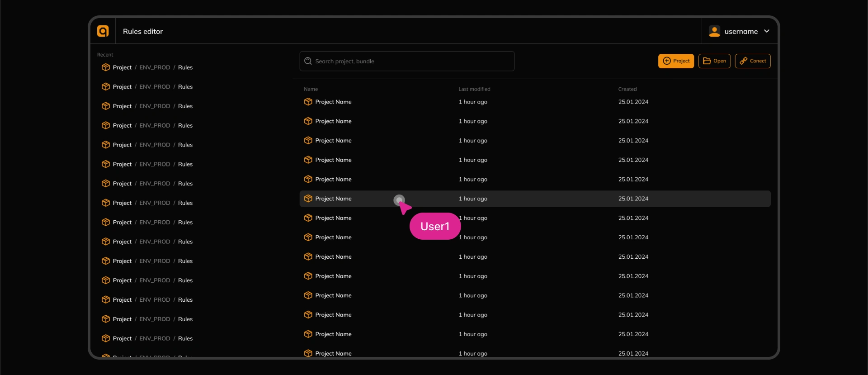Open the third Project Name in the table
Image resolution: width=868 pixels, height=375 pixels.
tap(333, 141)
